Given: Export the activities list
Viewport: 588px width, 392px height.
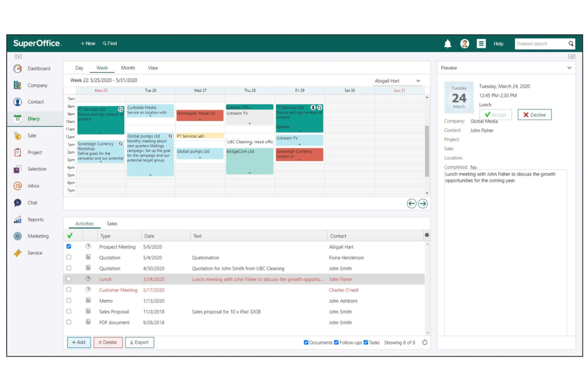Looking at the screenshot, I should pyautogui.click(x=139, y=342).
